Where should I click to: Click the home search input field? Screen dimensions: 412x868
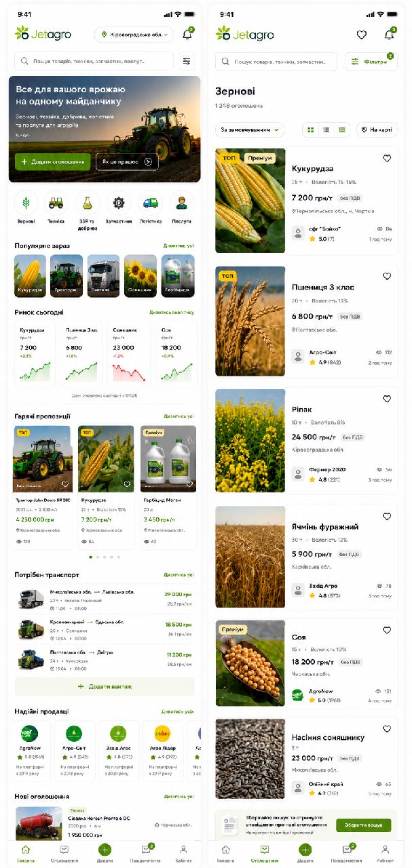[x=94, y=61]
